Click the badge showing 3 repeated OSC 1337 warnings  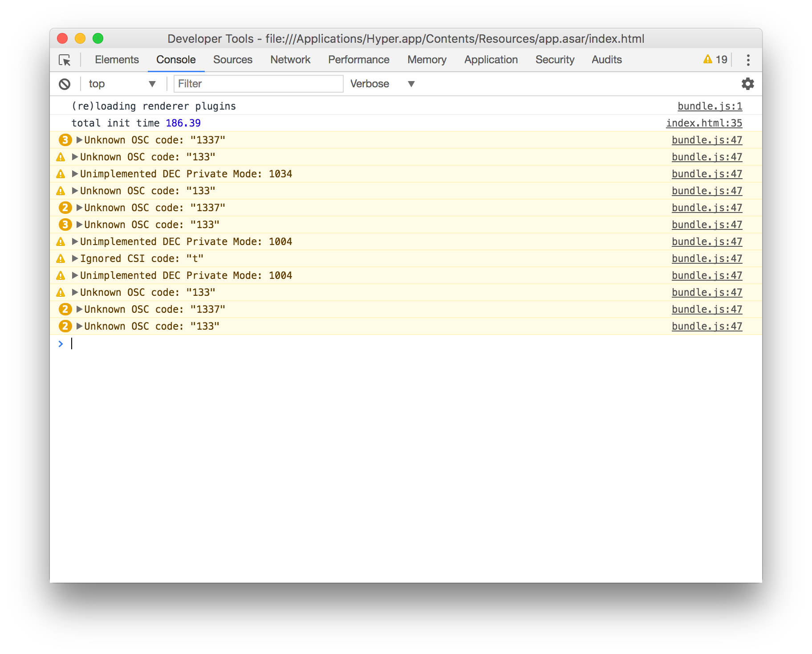click(x=65, y=139)
